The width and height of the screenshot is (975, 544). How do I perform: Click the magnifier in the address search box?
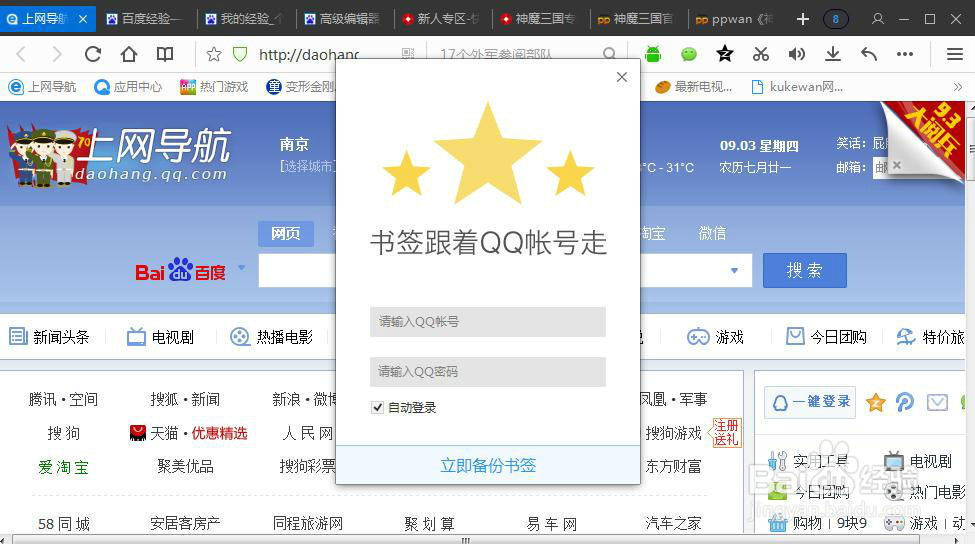pyautogui.click(x=609, y=55)
